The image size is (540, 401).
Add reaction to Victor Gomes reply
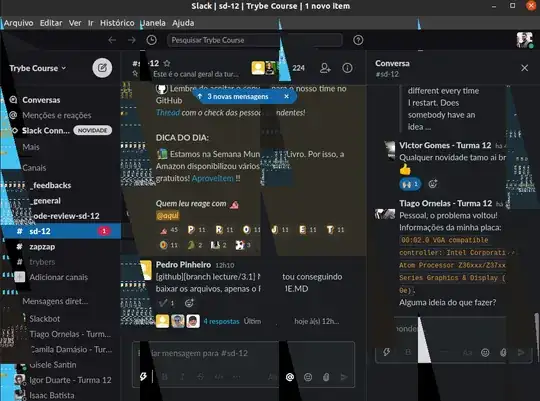433,184
